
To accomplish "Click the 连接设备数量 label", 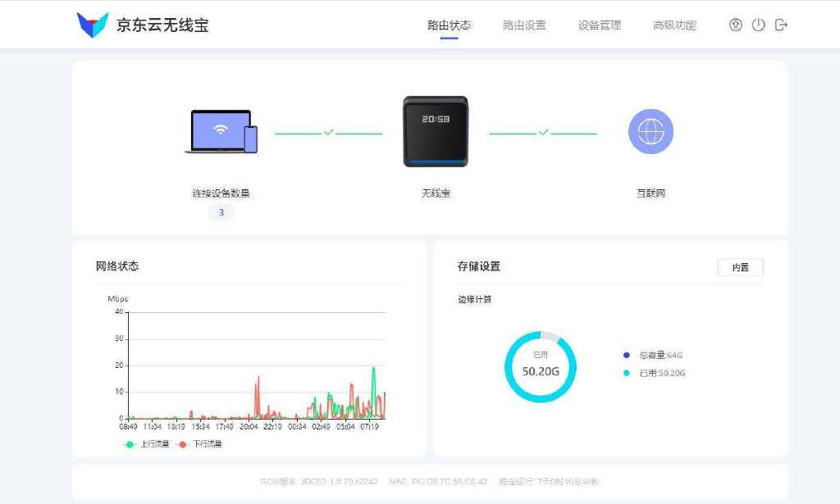I will click(221, 193).
